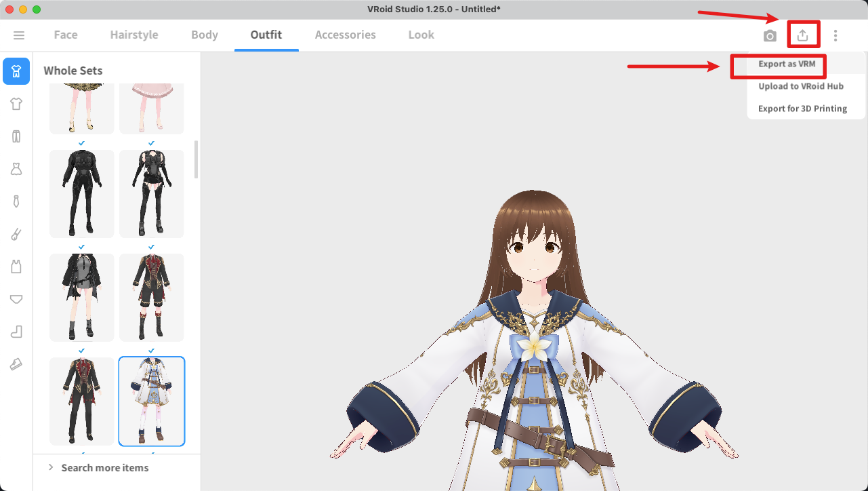Open the Bottoms pants category
Image resolution: width=868 pixels, height=491 pixels.
(x=16, y=136)
